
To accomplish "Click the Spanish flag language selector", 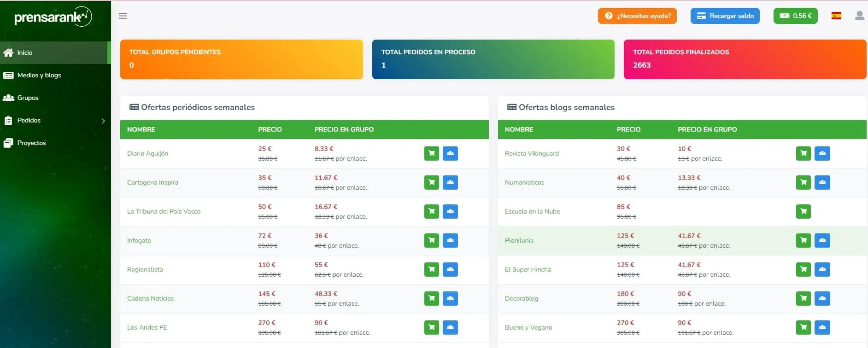I will [836, 16].
